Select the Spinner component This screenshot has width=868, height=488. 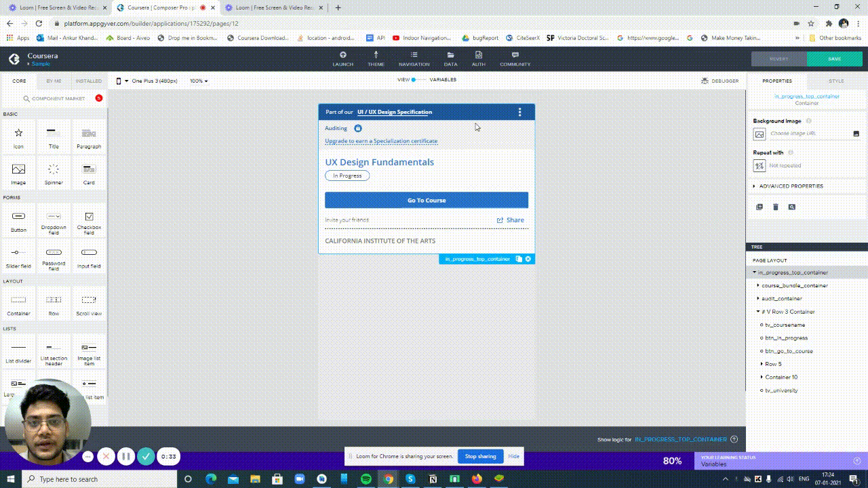54,172
